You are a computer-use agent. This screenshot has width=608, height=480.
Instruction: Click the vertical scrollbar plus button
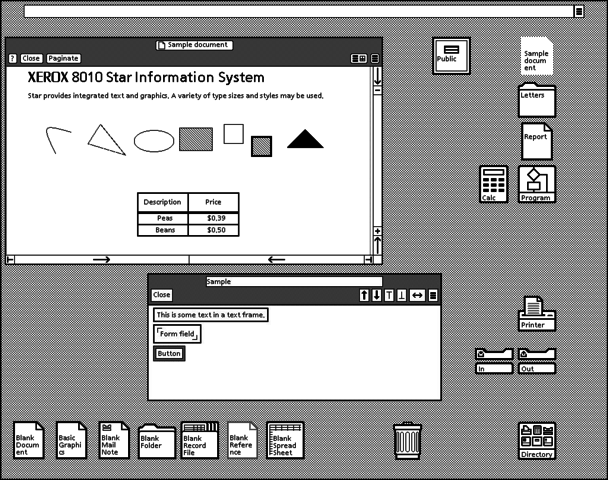pos(377,231)
